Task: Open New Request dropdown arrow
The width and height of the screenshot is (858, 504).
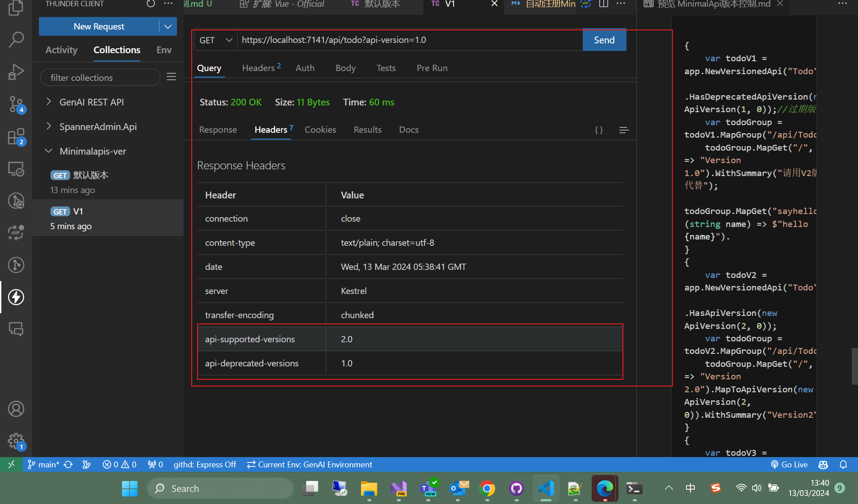Action: (x=168, y=26)
